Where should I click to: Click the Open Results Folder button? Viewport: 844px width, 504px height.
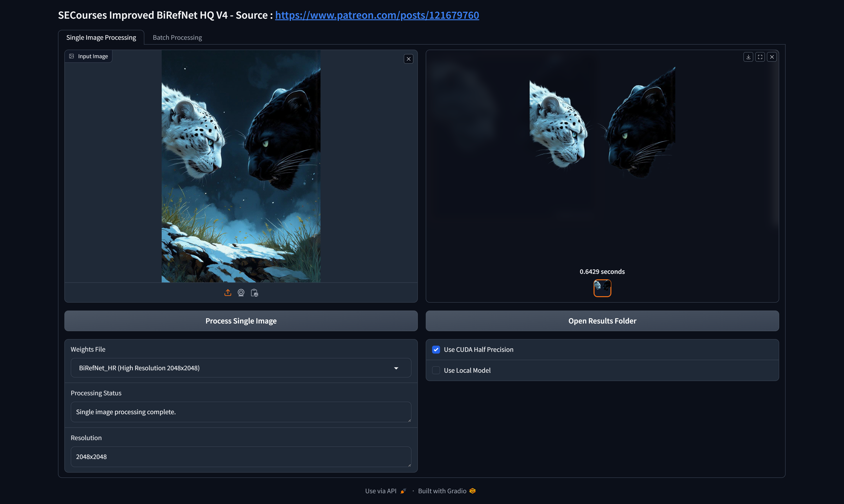[x=602, y=321]
